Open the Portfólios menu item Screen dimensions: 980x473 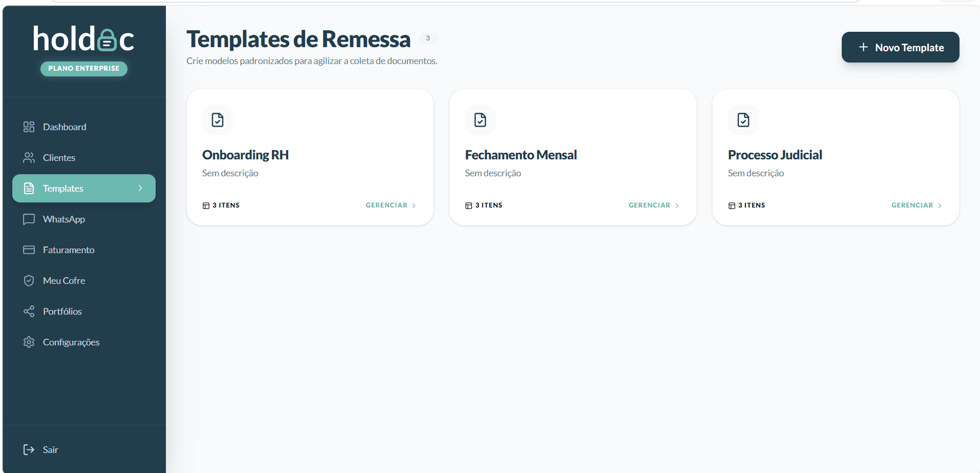click(84, 312)
